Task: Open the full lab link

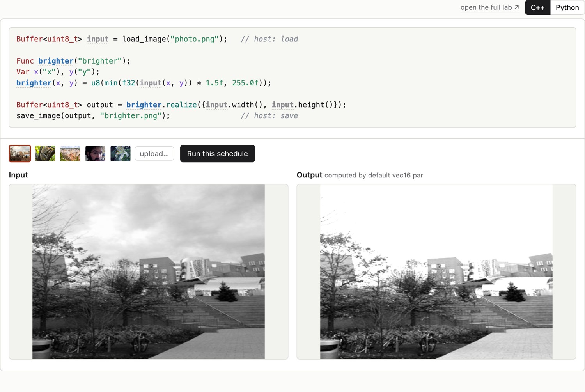Action: pyautogui.click(x=489, y=7)
